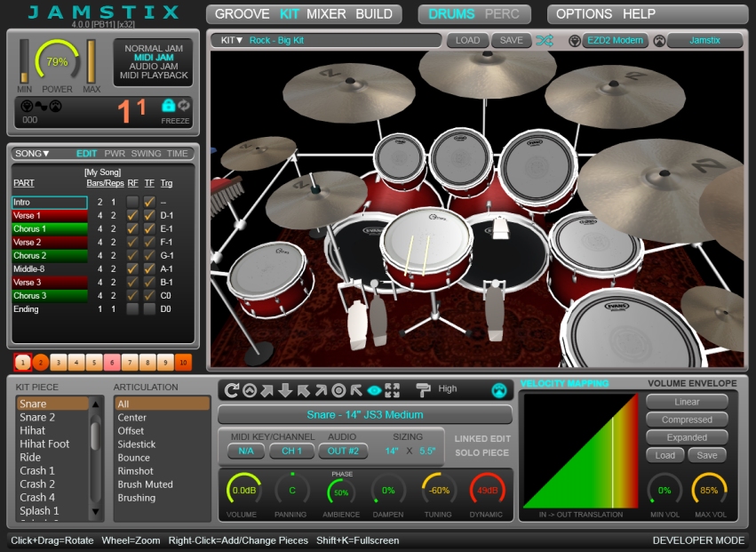Toggle RF checkbox for Verse 1

point(132,215)
